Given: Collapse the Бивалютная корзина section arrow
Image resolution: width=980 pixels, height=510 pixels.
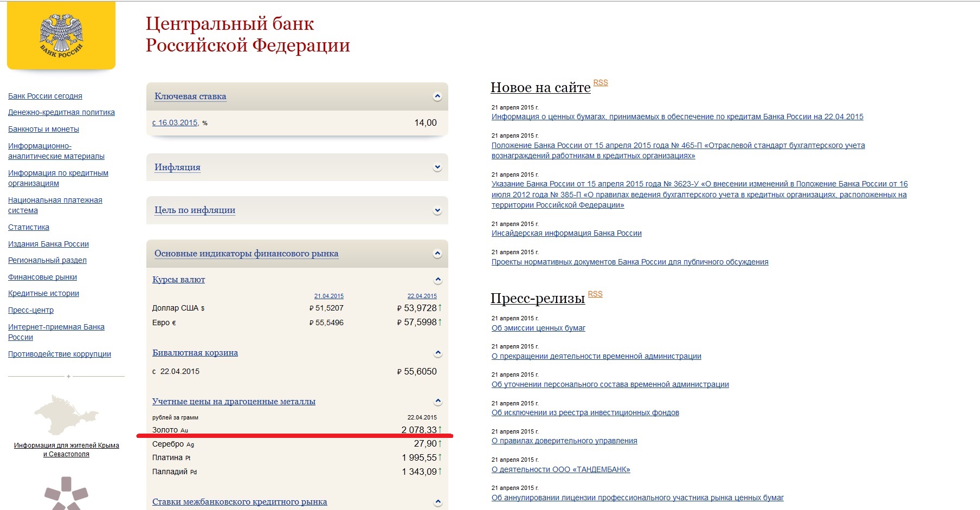Looking at the screenshot, I should coord(438,353).
